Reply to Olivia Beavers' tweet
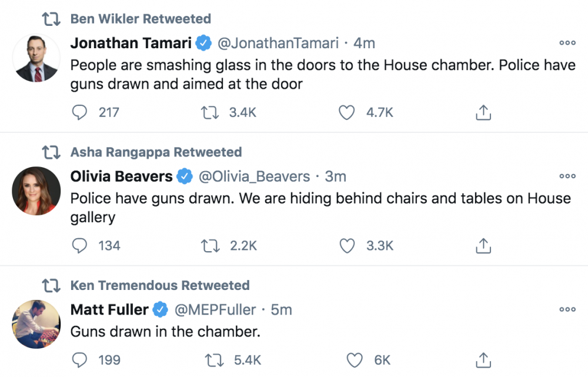 [79, 245]
